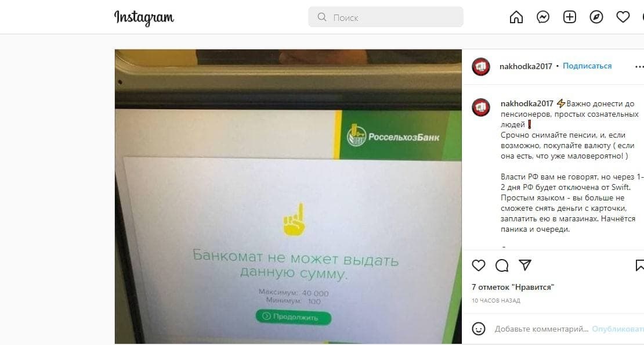Click the Подписаться follow link
The height and width of the screenshot is (345, 644).
tap(587, 66)
